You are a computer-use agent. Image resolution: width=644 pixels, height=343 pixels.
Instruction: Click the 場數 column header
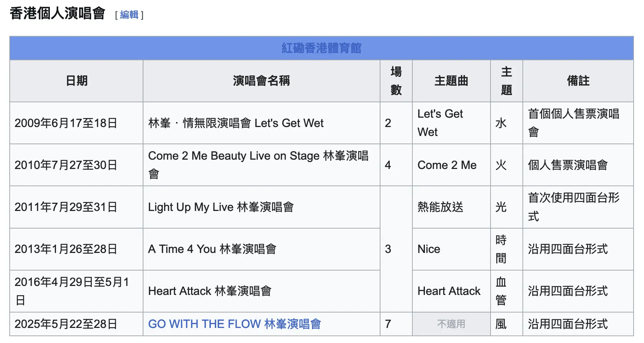coord(396,81)
